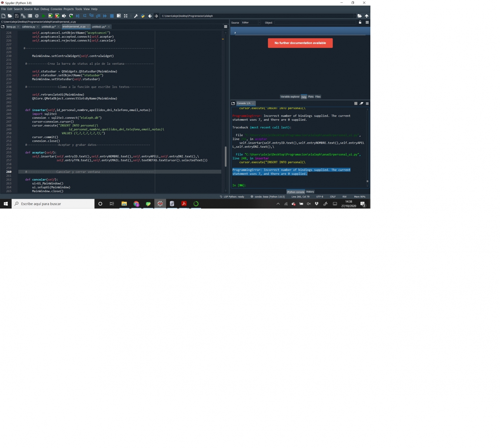Switch to the Files pane

point(318,97)
